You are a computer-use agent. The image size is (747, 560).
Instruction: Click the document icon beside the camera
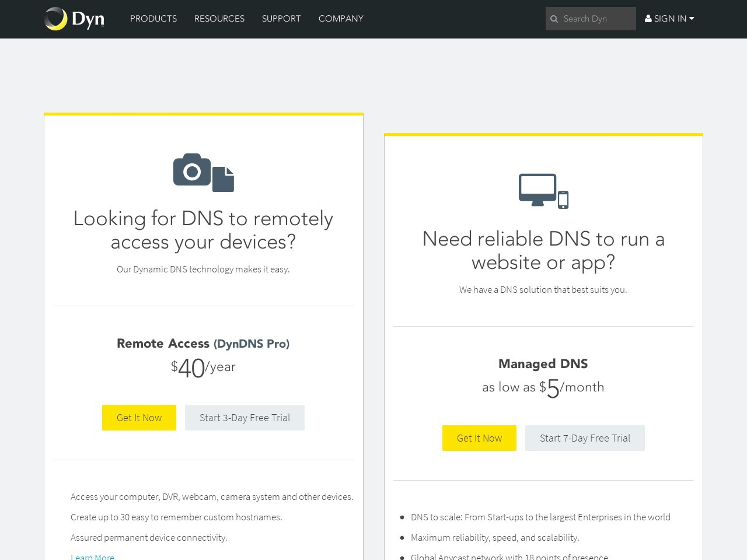[x=223, y=179]
